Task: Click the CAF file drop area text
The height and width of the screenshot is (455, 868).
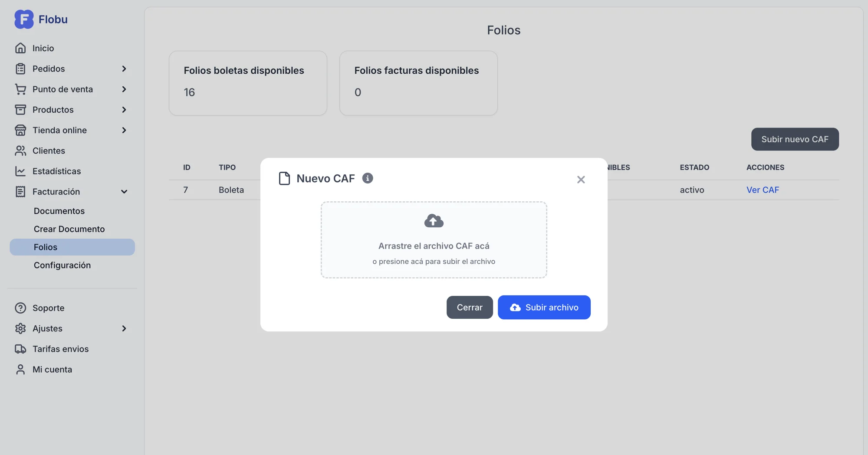Action: [x=434, y=246]
